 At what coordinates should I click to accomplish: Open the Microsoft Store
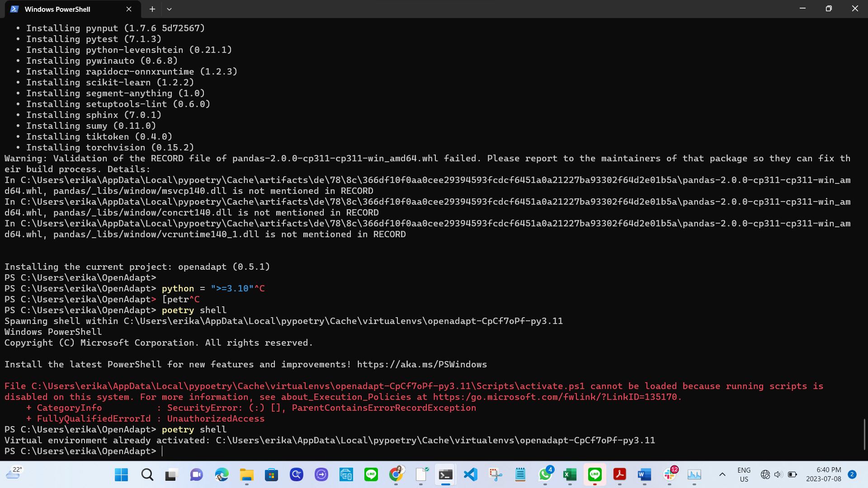click(x=271, y=474)
